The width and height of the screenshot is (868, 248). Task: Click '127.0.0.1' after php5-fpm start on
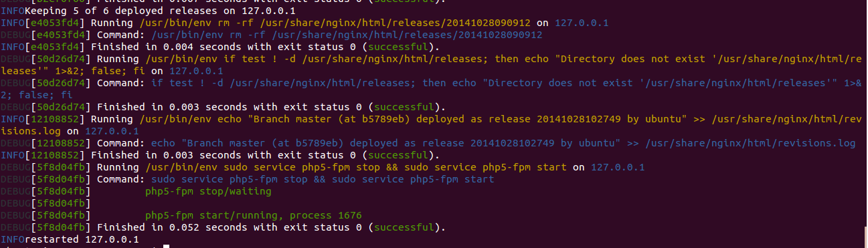(618, 167)
